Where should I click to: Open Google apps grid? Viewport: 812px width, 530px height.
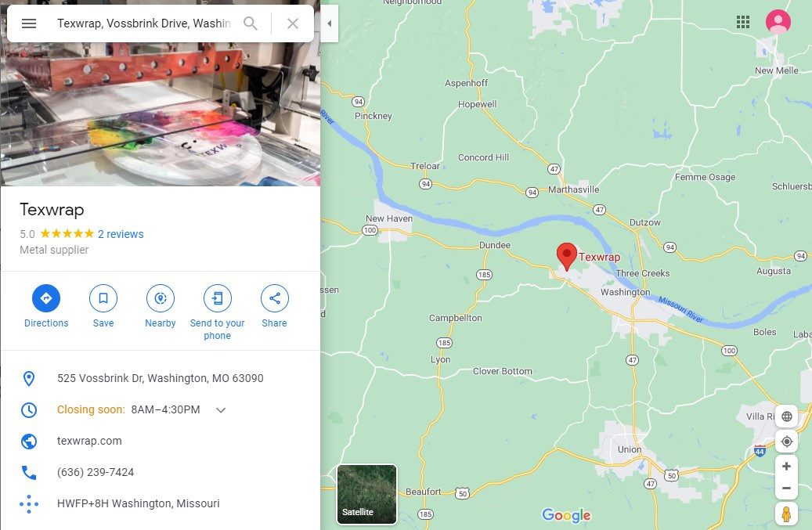click(743, 22)
